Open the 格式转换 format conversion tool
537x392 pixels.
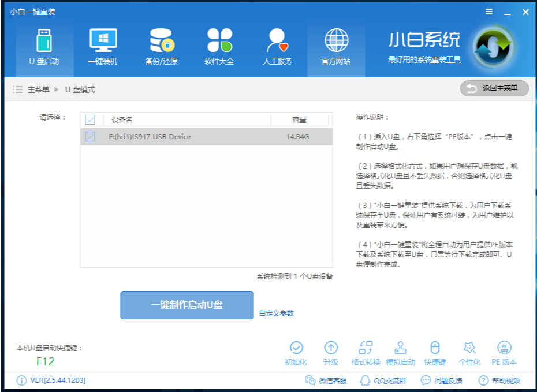click(365, 353)
